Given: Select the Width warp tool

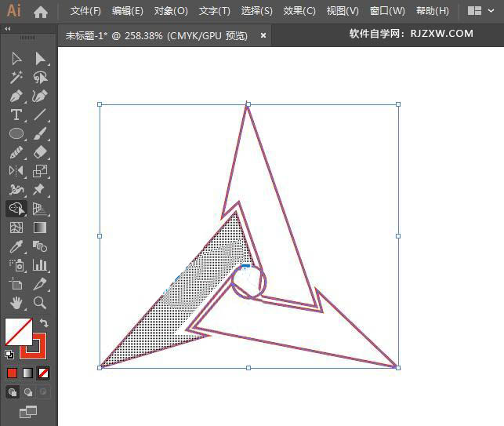Looking at the screenshot, I should 16,190.
